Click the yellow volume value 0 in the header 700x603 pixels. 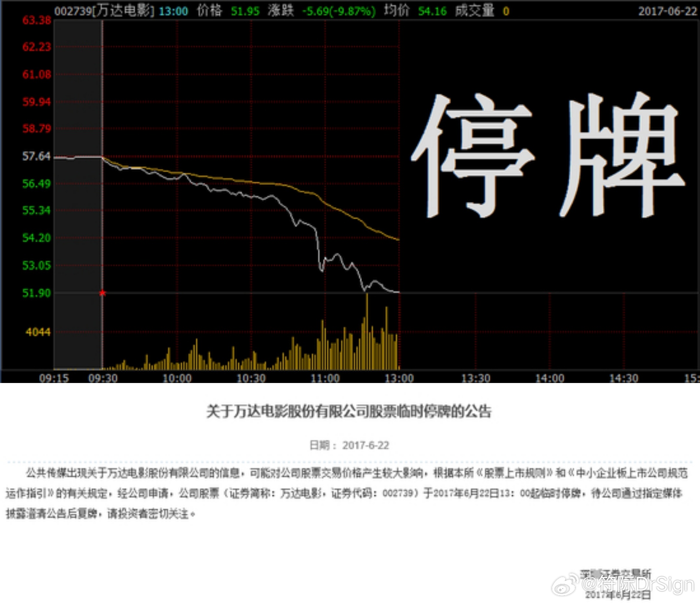coord(506,11)
